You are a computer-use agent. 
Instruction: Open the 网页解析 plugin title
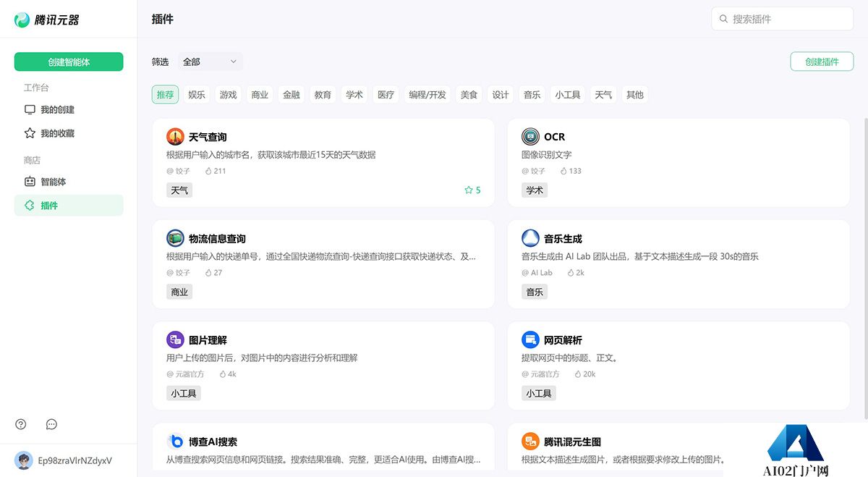tap(563, 340)
